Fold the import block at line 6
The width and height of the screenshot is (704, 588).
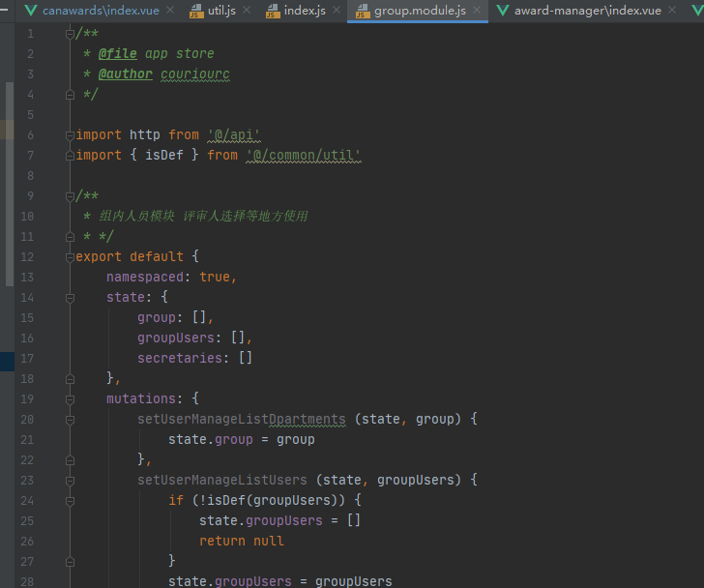(x=70, y=135)
